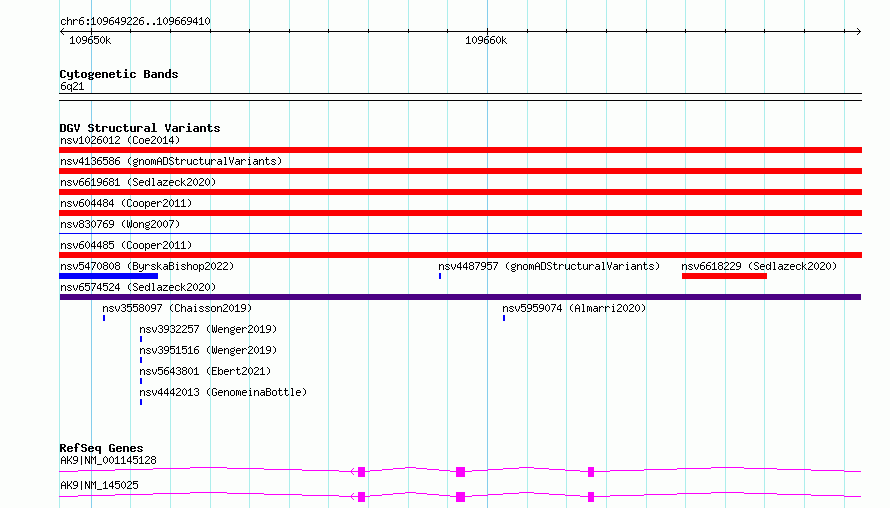Click the ruler's left-pointing arrow end
This screenshot has height=508, width=890.
(x=62, y=31)
